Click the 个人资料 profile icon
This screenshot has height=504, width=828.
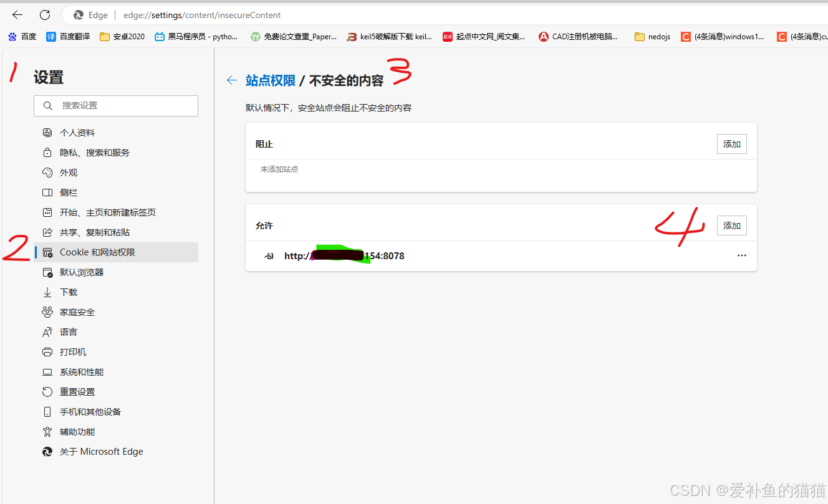tap(47, 133)
